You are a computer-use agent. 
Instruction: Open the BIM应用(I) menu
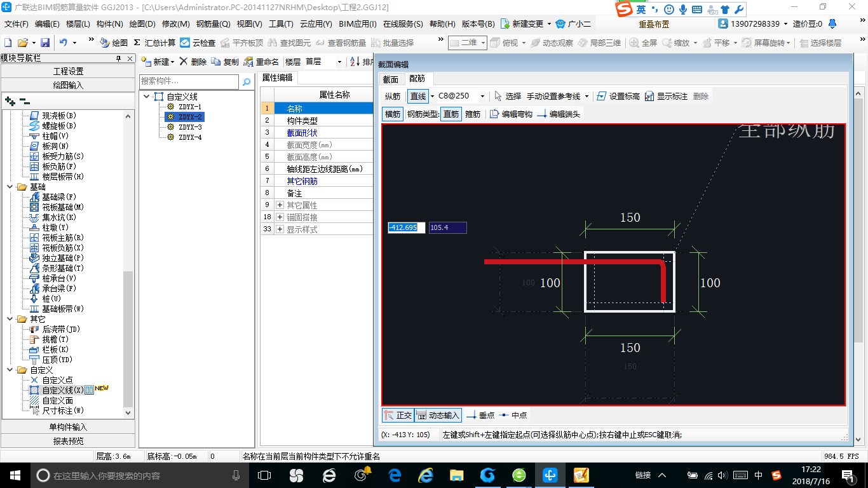(x=358, y=24)
